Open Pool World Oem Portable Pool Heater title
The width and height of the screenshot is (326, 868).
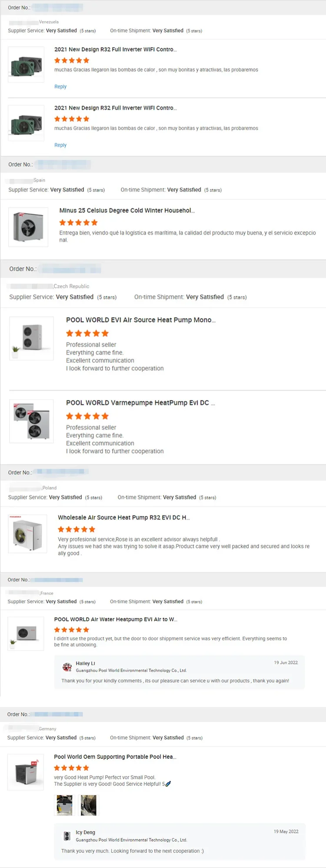115,756
